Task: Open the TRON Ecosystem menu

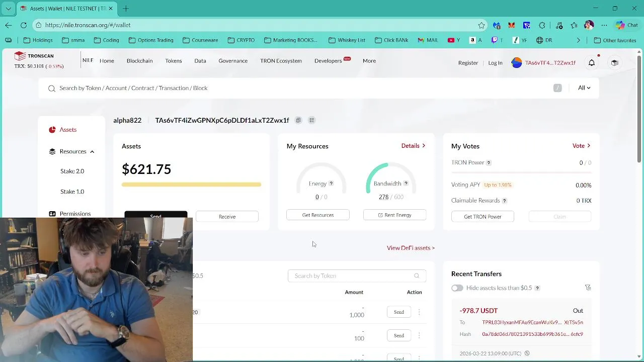Action: [281, 61]
